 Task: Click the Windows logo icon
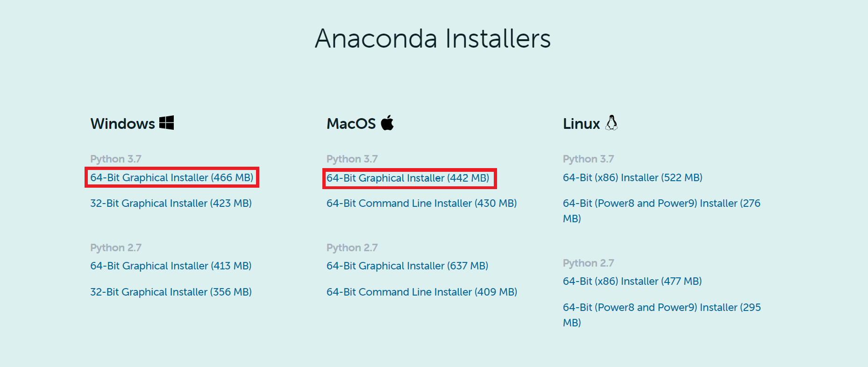click(167, 123)
